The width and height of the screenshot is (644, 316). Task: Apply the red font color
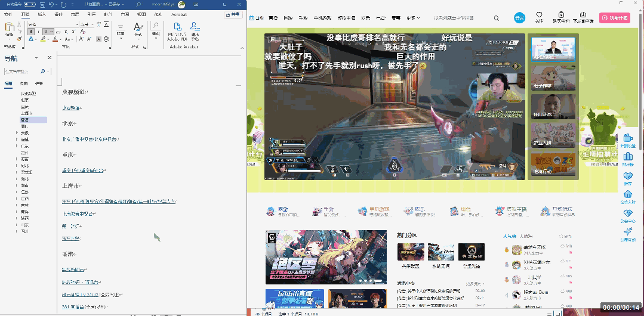55,39
